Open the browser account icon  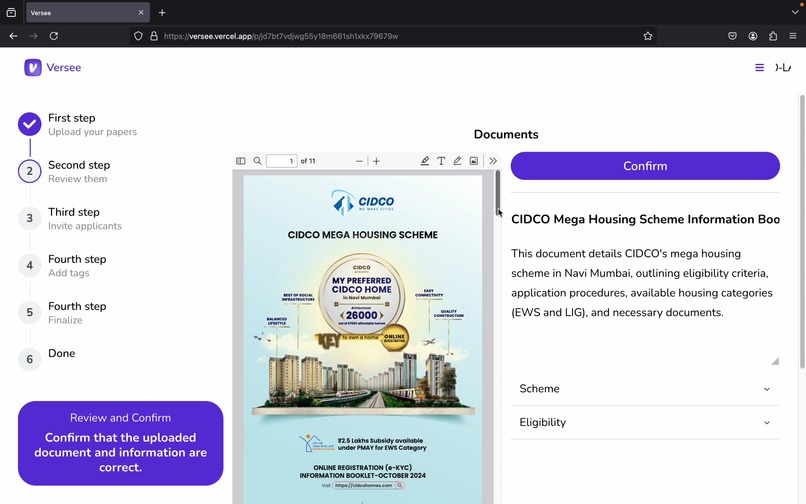[753, 36]
